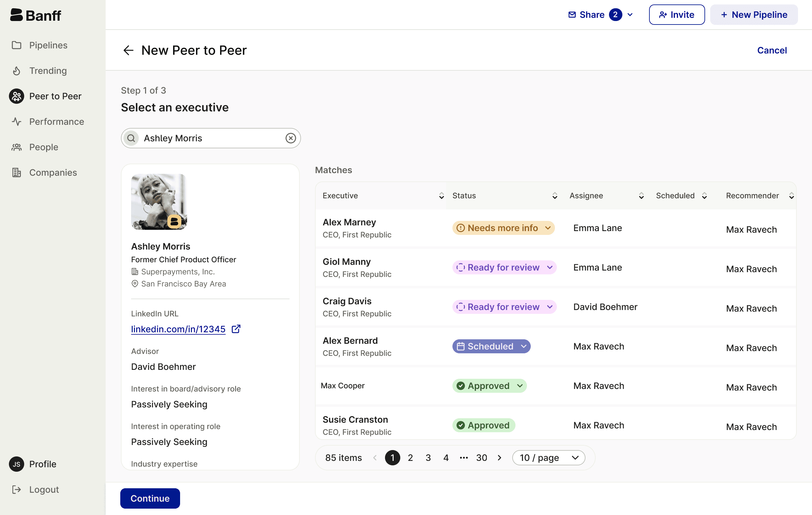Go to page 3 of matches

(x=428, y=458)
